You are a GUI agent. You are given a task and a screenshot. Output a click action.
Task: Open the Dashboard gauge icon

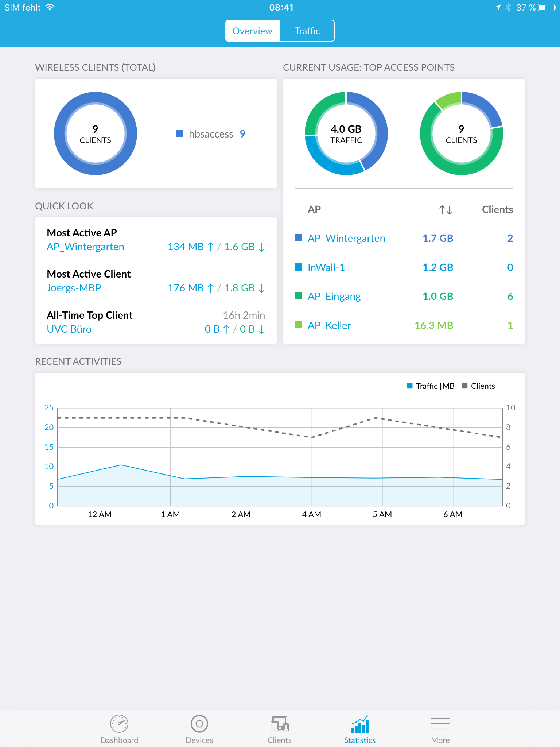pos(119,724)
